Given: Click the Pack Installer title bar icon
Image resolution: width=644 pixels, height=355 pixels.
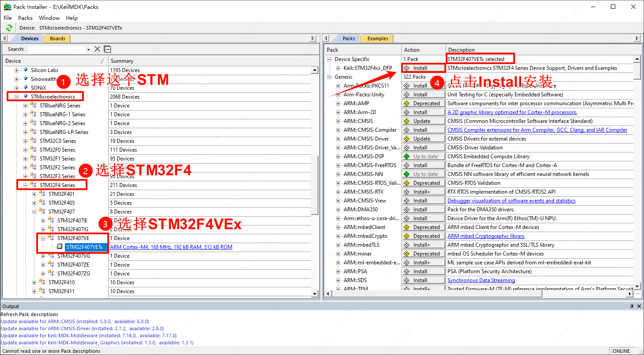Looking at the screenshot, I should pos(7,7).
